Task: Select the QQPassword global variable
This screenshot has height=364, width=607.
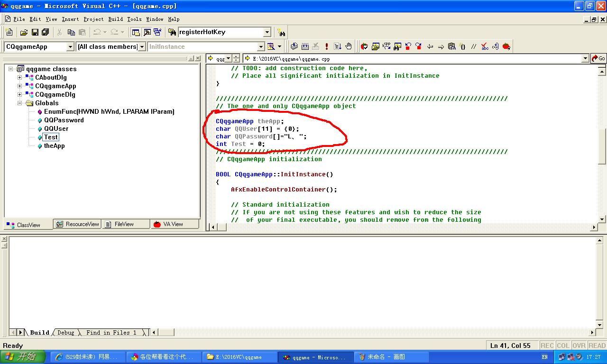Action: click(64, 120)
